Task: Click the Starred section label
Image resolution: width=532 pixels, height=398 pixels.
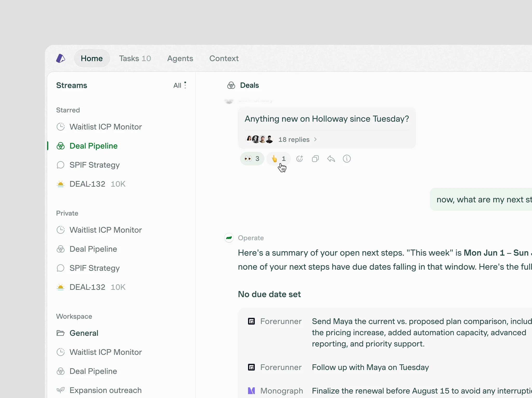Action: [68, 110]
